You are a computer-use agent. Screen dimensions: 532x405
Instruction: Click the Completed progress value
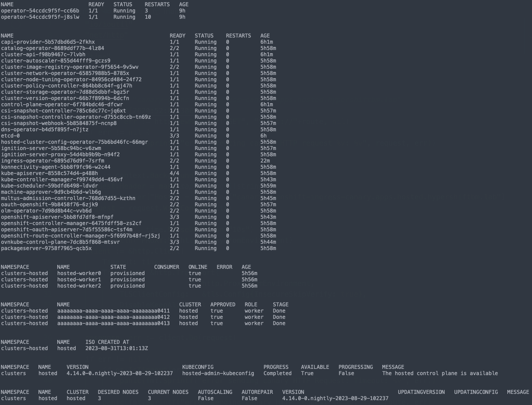pos(277,373)
